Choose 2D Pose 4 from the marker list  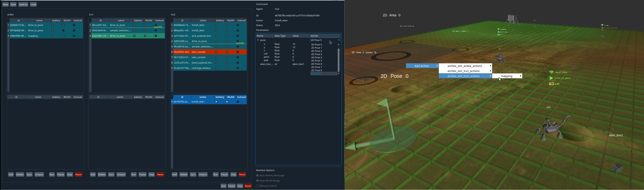[x=317, y=58]
